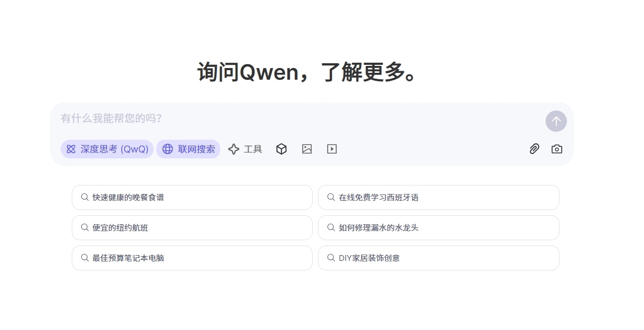Toggle 联网搜索 web search
The height and width of the screenshot is (330, 644).
click(188, 149)
